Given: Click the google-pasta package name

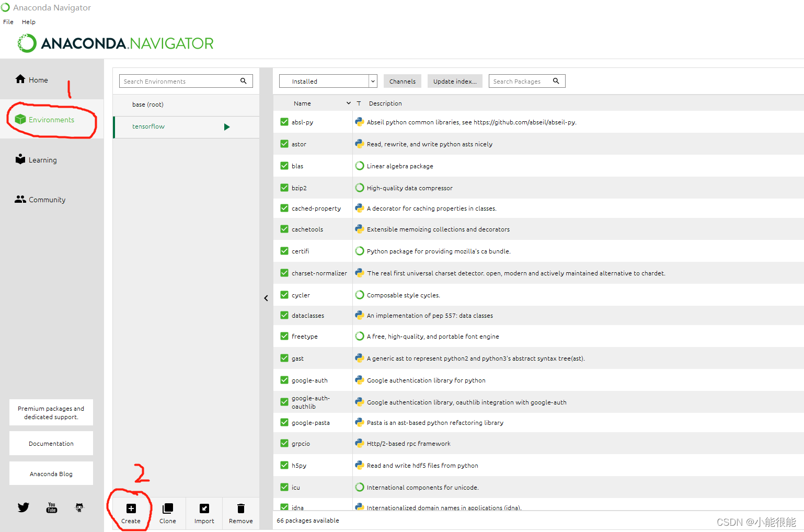Looking at the screenshot, I should pos(311,423).
